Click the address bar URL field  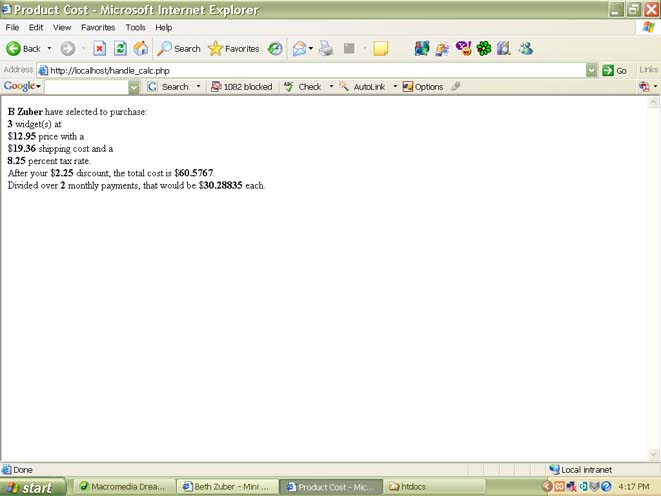311,70
